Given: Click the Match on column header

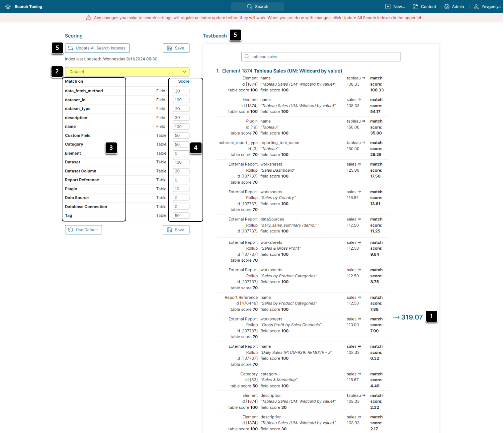Looking at the screenshot, I should (x=74, y=81).
